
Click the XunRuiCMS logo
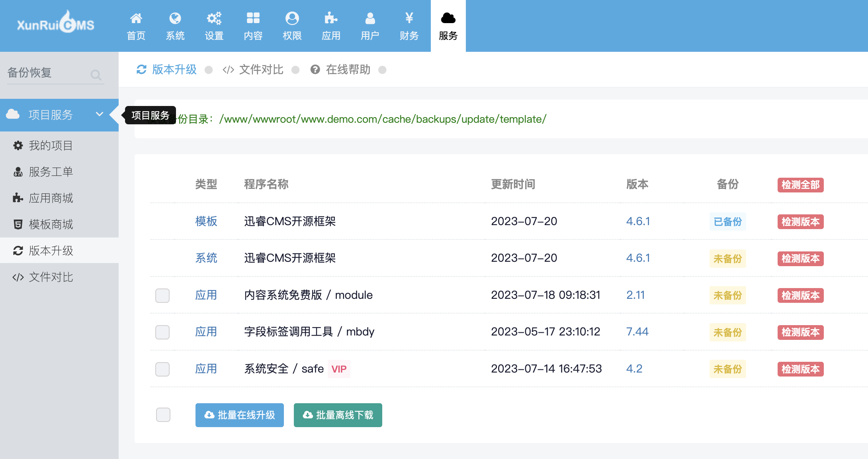click(x=56, y=22)
